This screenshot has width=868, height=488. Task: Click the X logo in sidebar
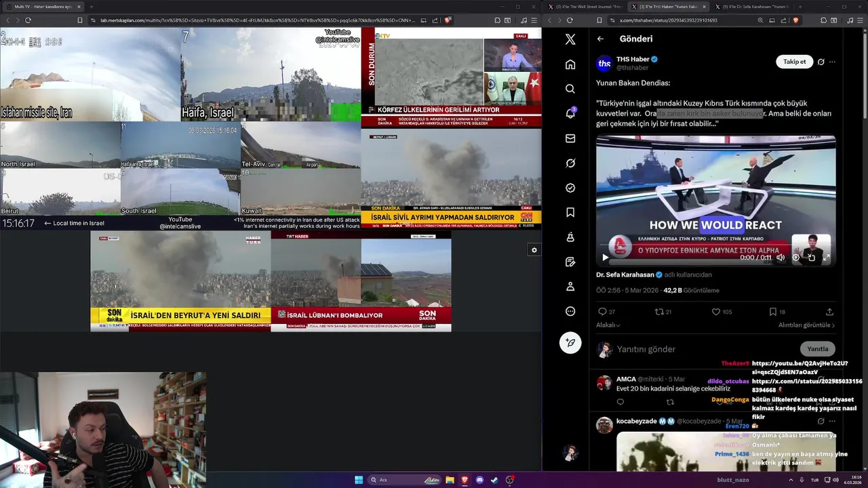point(570,39)
